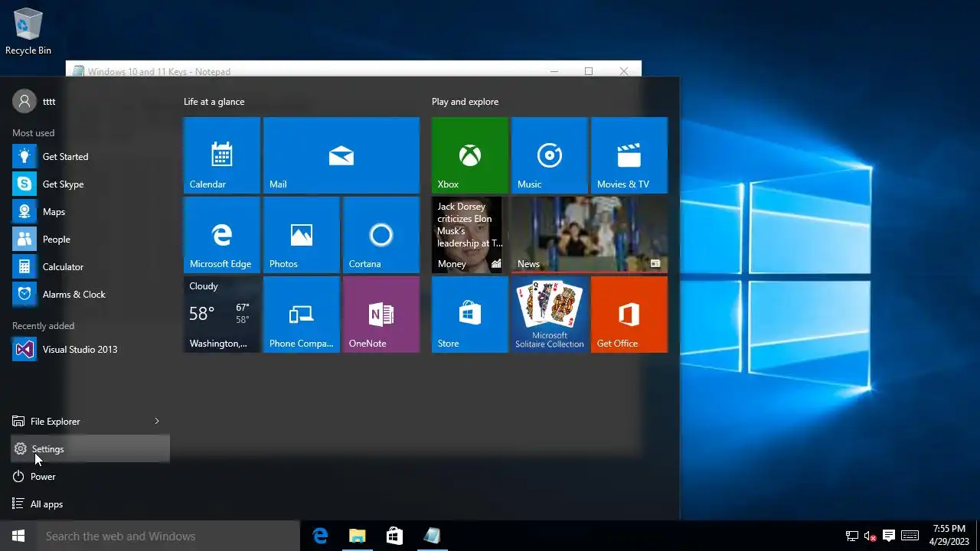This screenshot has width=980, height=551.
Task: Open the Recycle Bin desktop icon
Action: click(x=28, y=32)
